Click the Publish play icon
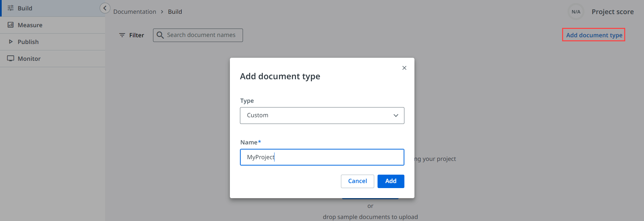The image size is (644, 221). 10,42
